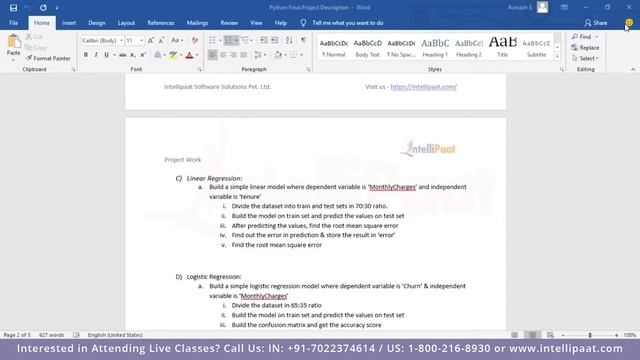The image size is (640, 360).
Task: Click the Replace button
Action: pyautogui.click(x=585, y=48)
